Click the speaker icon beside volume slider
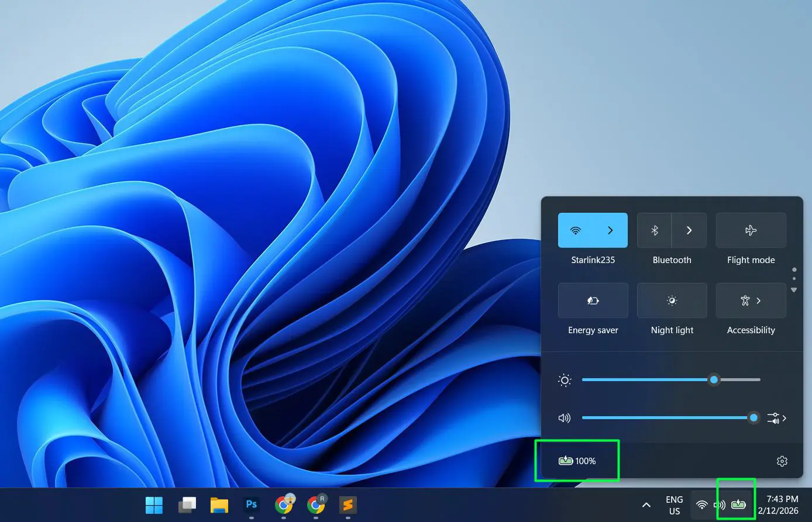Viewport: 812px width, 522px height. (564, 417)
